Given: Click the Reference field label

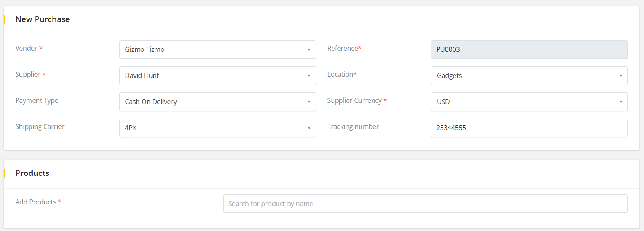Looking at the screenshot, I should (x=342, y=48).
